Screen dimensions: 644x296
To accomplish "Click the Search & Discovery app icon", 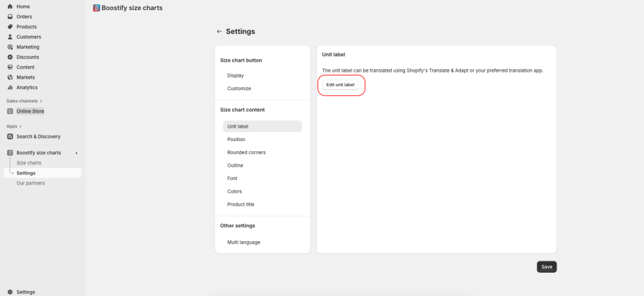I will (10, 137).
